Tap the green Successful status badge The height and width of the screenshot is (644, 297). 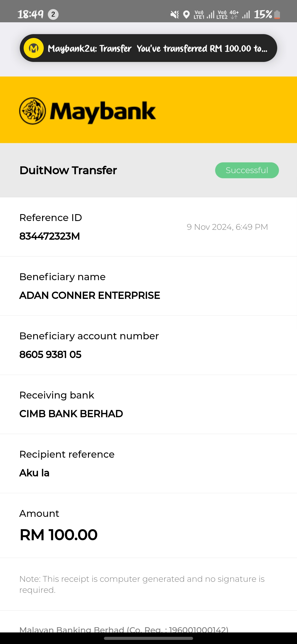(x=247, y=170)
